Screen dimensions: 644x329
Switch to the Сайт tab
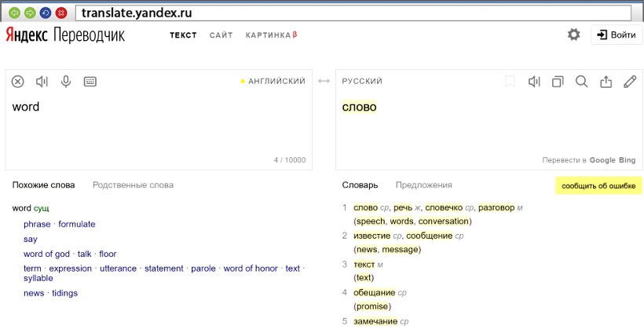tap(221, 35)
